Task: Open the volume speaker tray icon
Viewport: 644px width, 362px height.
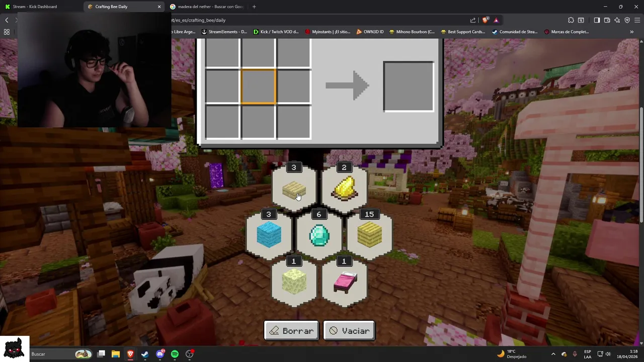Action: click(x=608, y=354)
